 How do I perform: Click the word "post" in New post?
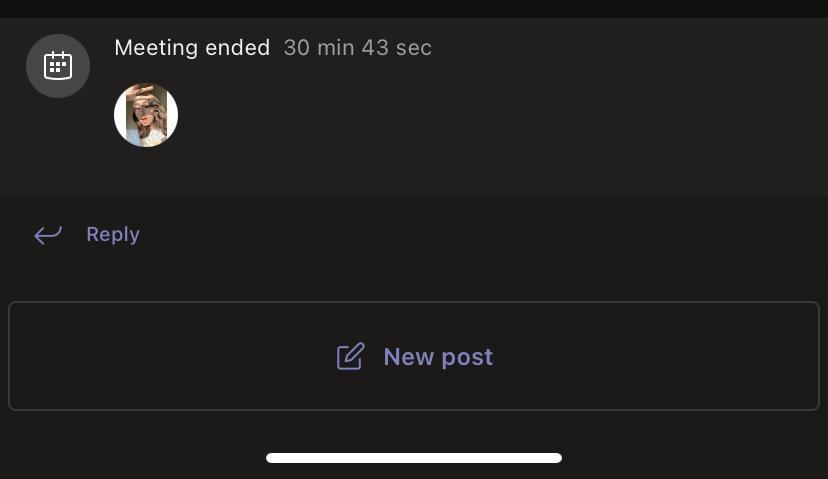tap(468, 357)
